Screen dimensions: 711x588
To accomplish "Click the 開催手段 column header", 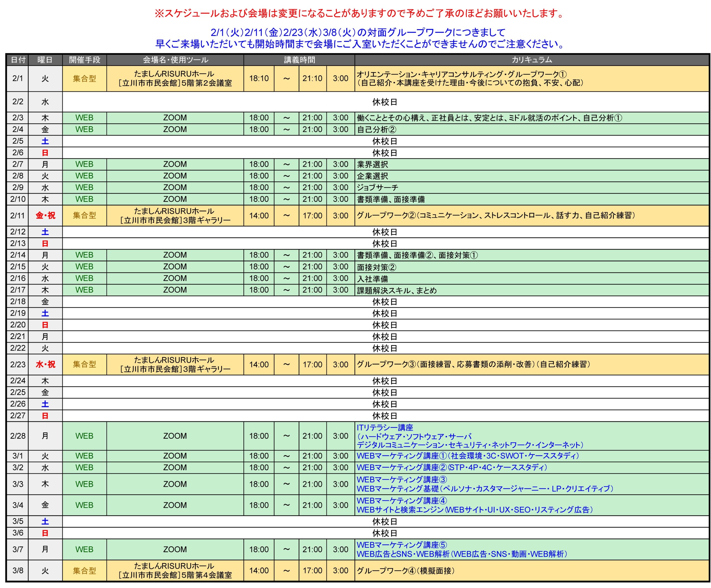I will click(x=85, y=60).
